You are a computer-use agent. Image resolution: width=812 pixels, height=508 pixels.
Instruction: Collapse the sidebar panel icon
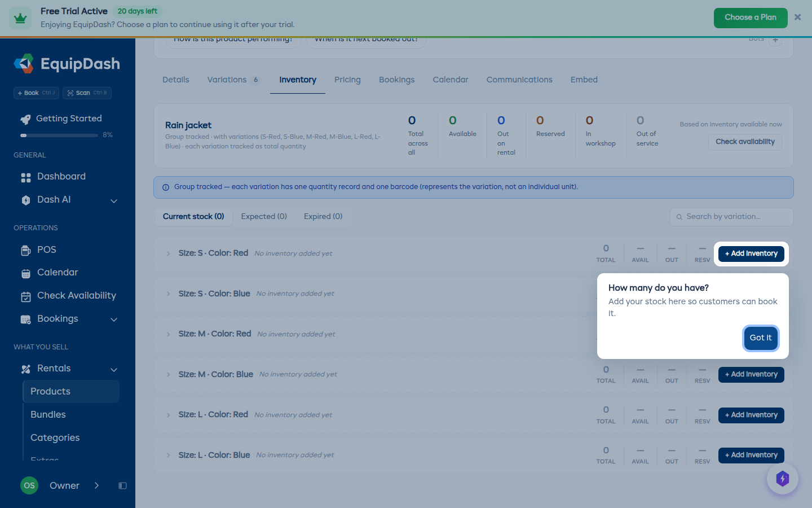[x=122, y=485]
